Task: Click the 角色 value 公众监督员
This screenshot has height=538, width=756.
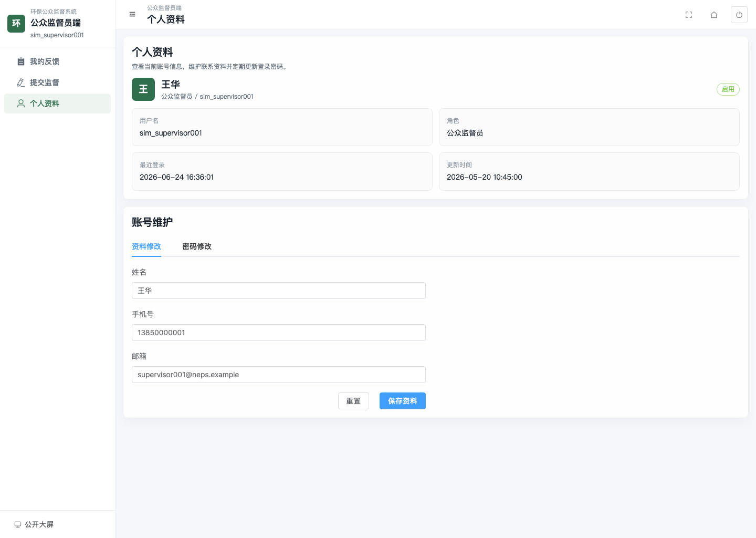Action: click(x=465, y=133)
